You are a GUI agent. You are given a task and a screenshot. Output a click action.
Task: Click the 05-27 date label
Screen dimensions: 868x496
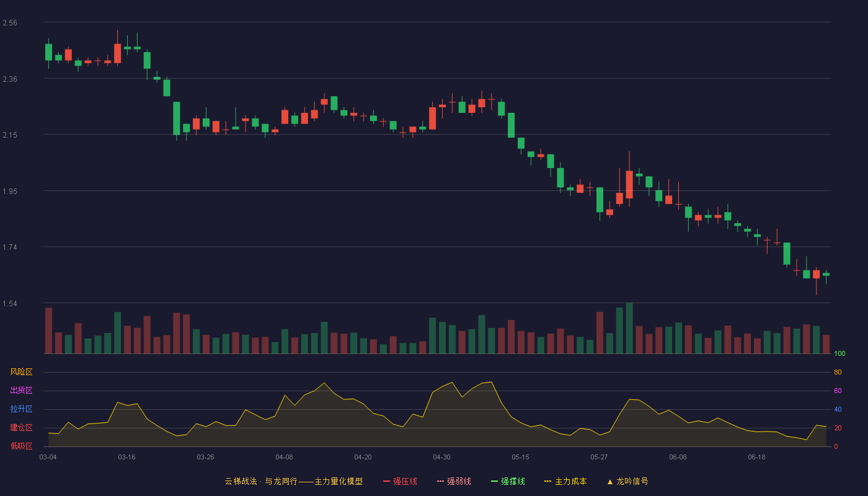599,457
